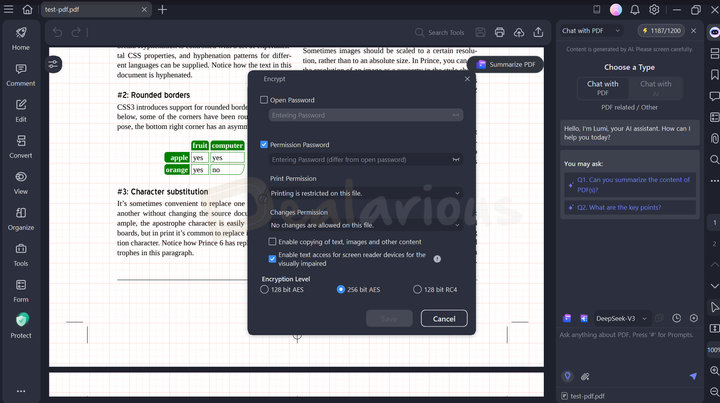Click the Save button in Encrypt dialog
Viewport: 720px width, 403px height.
coord(389,319)
